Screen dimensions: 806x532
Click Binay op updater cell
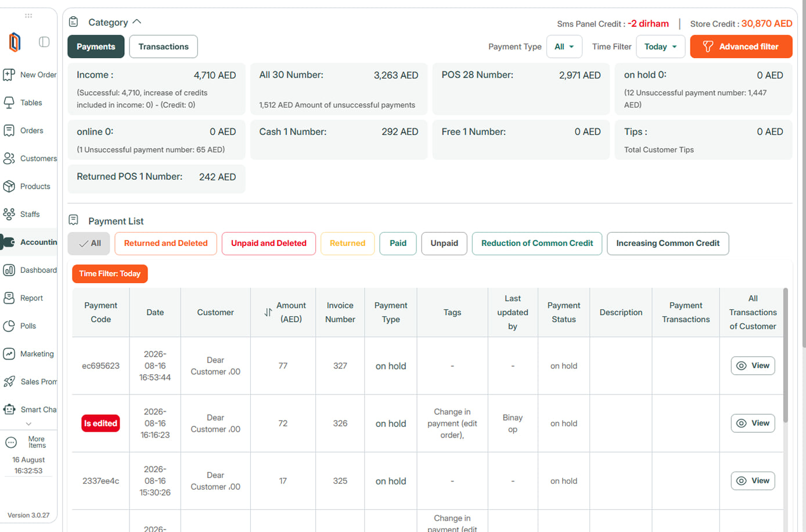click(x=513, y=424)
